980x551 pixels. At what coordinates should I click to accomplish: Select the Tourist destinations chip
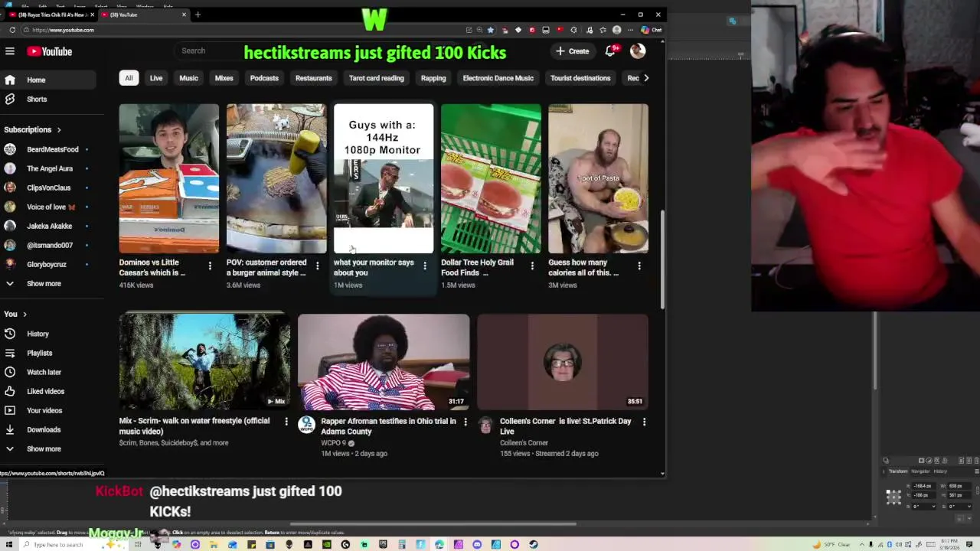pos(580,78)
